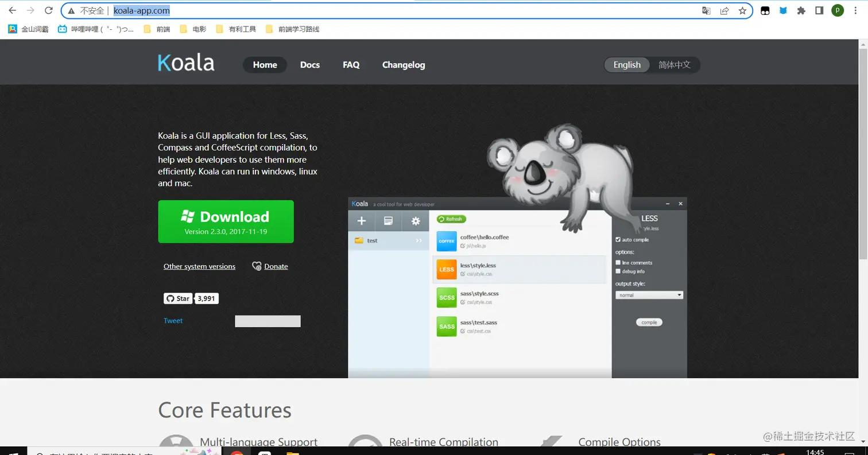Enable the line comments checkbox
The height and width of the screenshot is (455, 868).
click(x=618, y=263)
